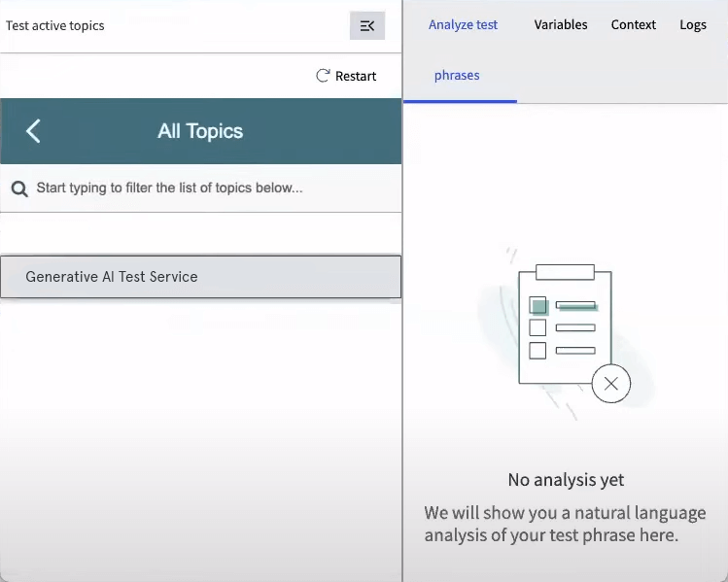Click the Test active topics heading
The height and width of the screenshot is (582, 728).
[x=54, y=25]
